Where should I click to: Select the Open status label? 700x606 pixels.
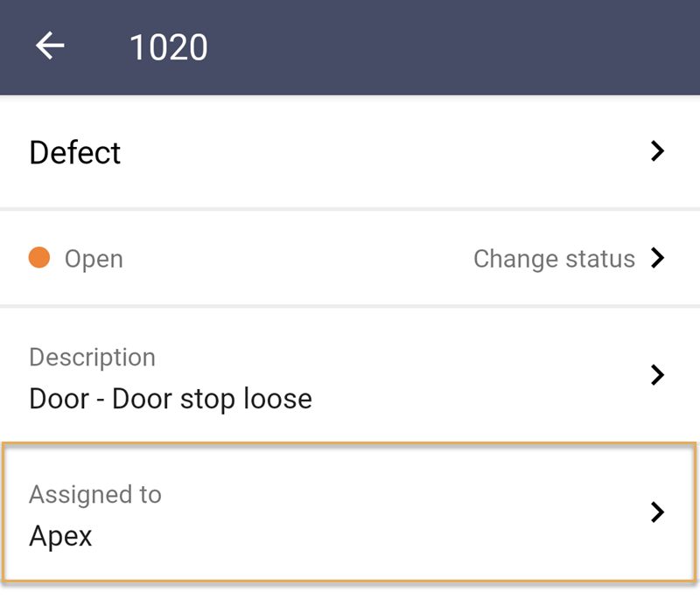[94, 259]
